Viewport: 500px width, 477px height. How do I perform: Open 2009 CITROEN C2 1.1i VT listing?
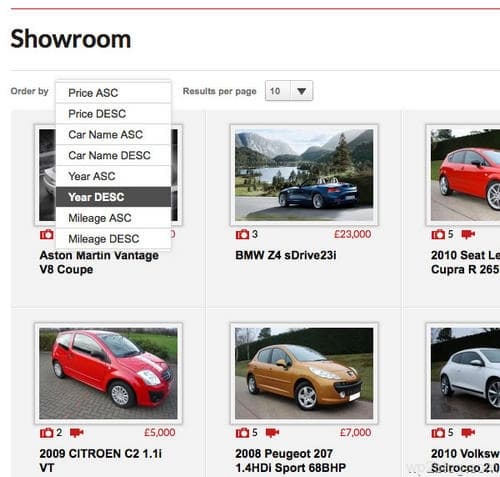click(x=101, y=461)
